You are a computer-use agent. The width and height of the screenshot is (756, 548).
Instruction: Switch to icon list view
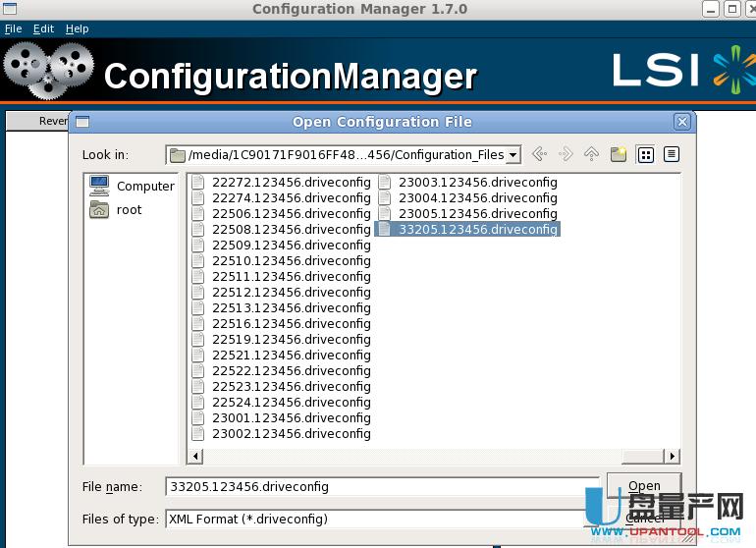[645, 154]
